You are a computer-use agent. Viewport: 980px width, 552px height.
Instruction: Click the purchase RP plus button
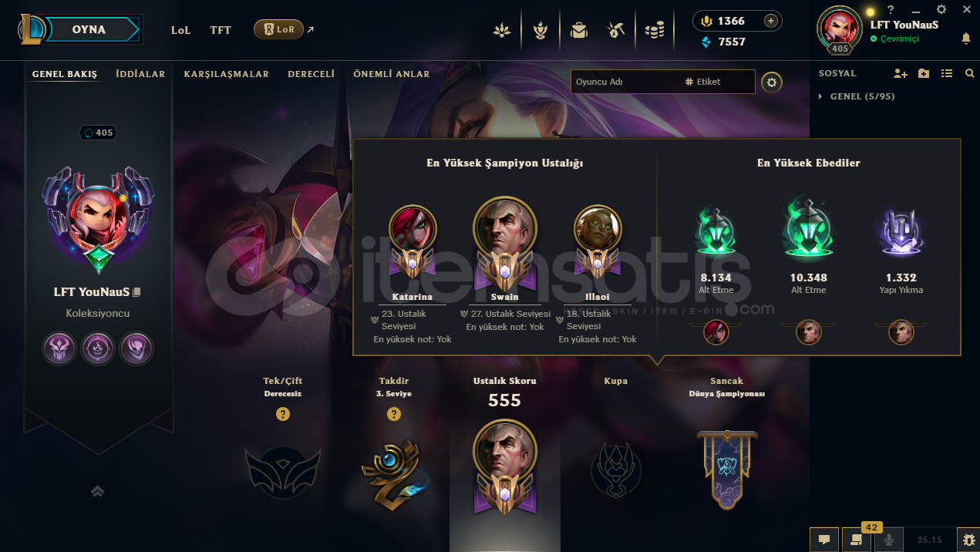pos(770,21)
